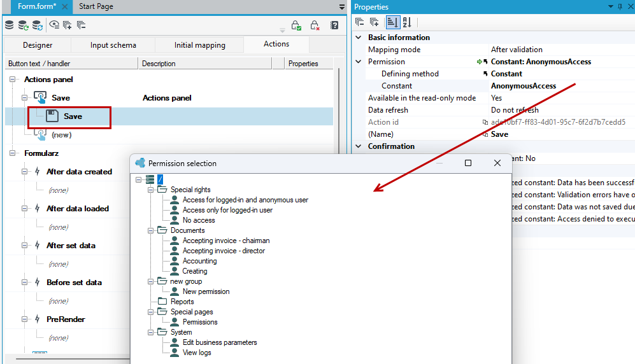This screenshot has height=364, width=635.
Task: Collapse the After data created event node
Action: 25,171
